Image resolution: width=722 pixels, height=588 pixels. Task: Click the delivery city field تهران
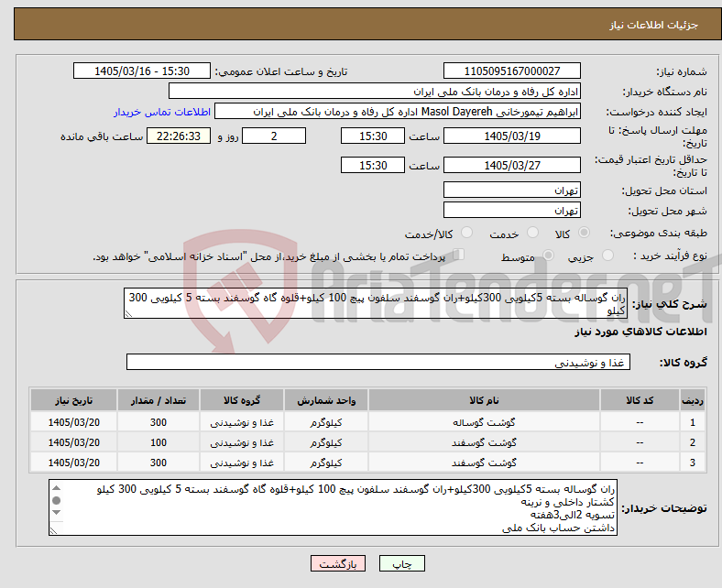(511, 210)
